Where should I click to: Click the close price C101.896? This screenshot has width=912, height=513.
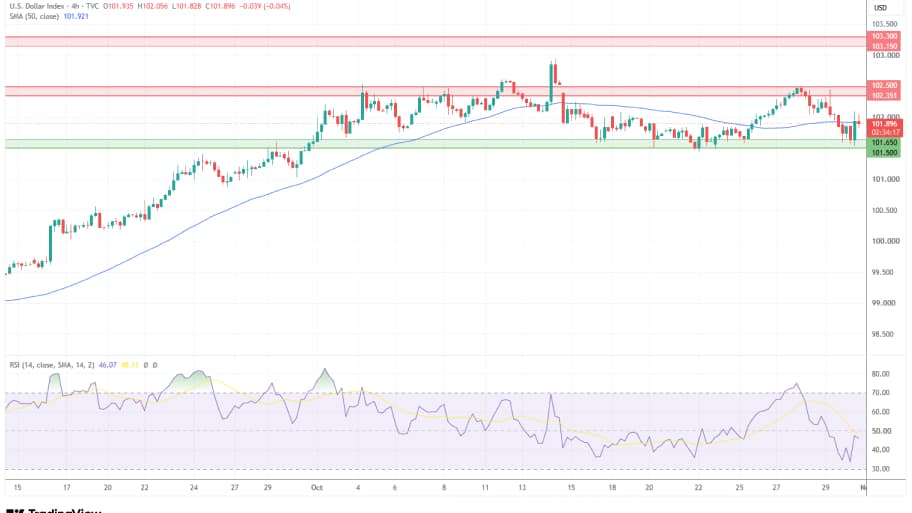click(x=220, y=6)
